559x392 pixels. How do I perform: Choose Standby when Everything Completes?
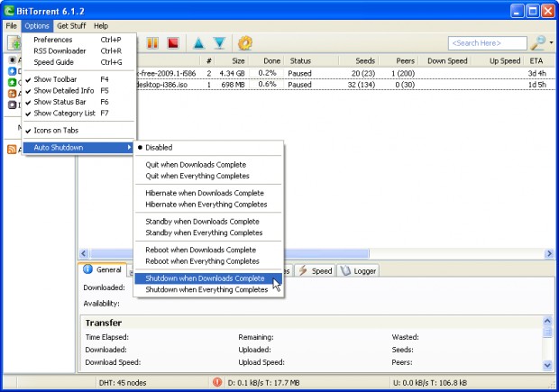(x=208, y=233)
